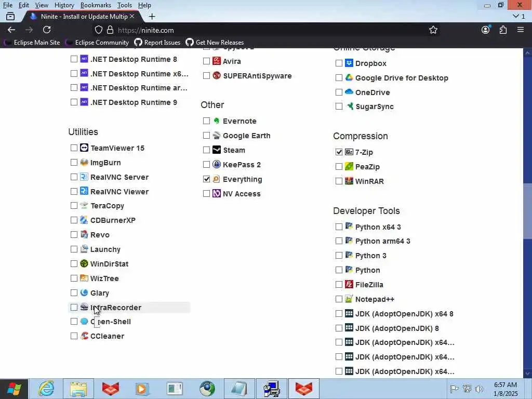The image size is (532, 399).
Task: Open Windows Explorer folder in taskbar
Action: [79, 389]
